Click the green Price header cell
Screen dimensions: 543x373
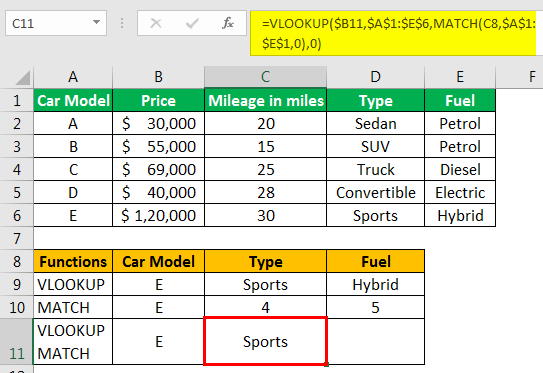(159, 100)
